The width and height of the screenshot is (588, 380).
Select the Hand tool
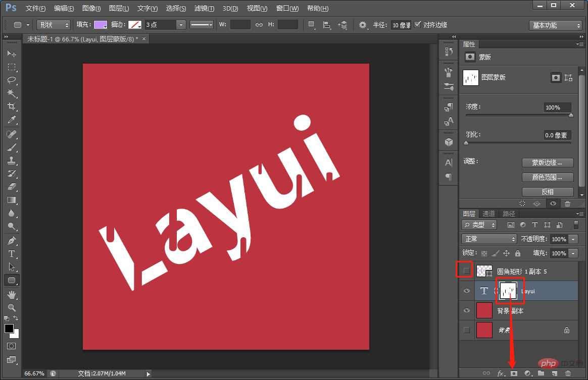coord(12,295)
